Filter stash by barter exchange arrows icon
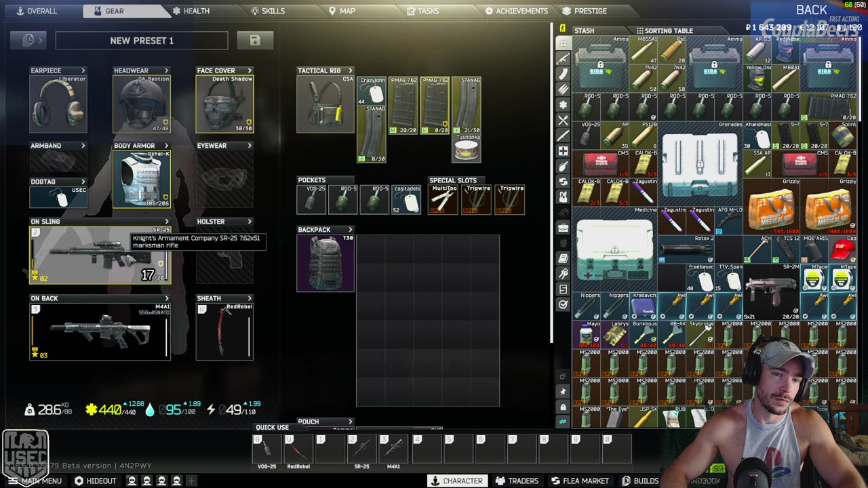The width and height of the screenshot is (868, 488). 563,182
